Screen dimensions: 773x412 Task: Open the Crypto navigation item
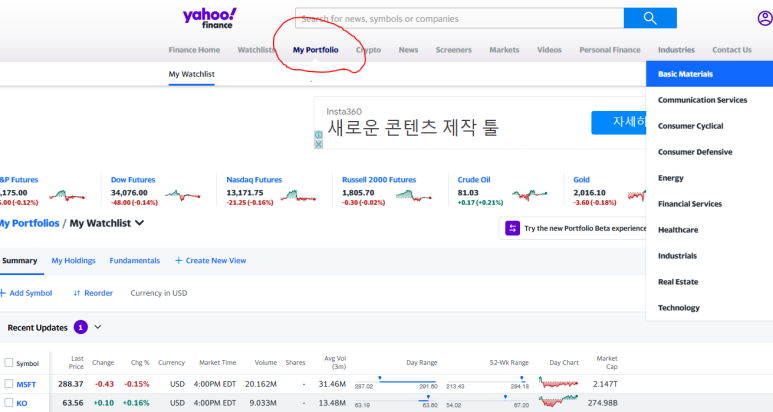point(368,50)
